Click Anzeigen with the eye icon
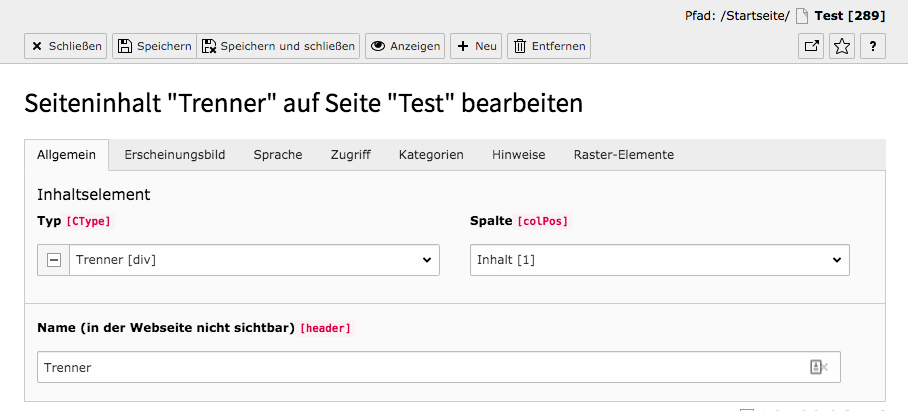908x411 pixels. 405,46
